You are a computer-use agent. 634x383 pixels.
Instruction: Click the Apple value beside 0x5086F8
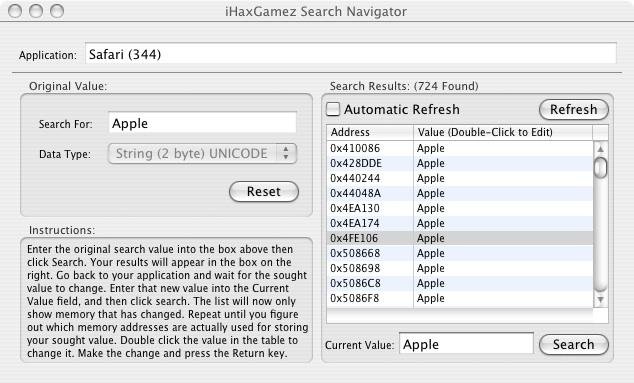pos(431,298)
